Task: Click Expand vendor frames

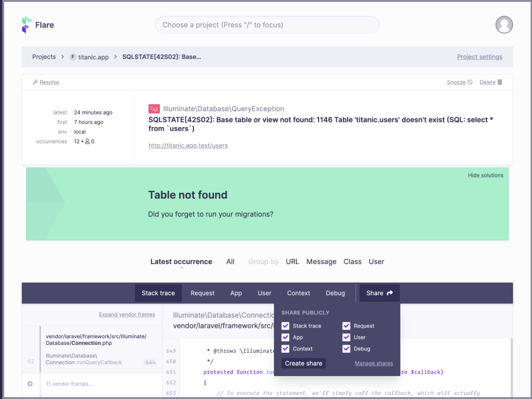Action: [x=127, y=314]
